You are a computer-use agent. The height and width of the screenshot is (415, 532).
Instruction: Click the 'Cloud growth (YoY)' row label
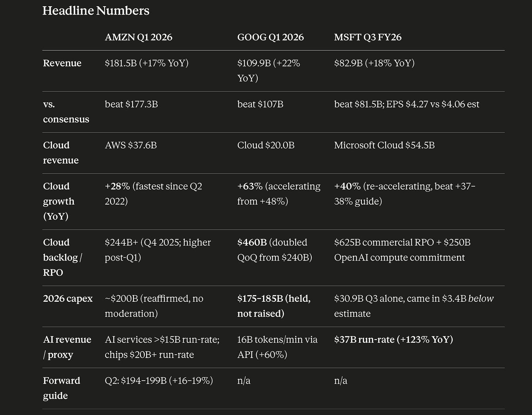pos(59,201)
